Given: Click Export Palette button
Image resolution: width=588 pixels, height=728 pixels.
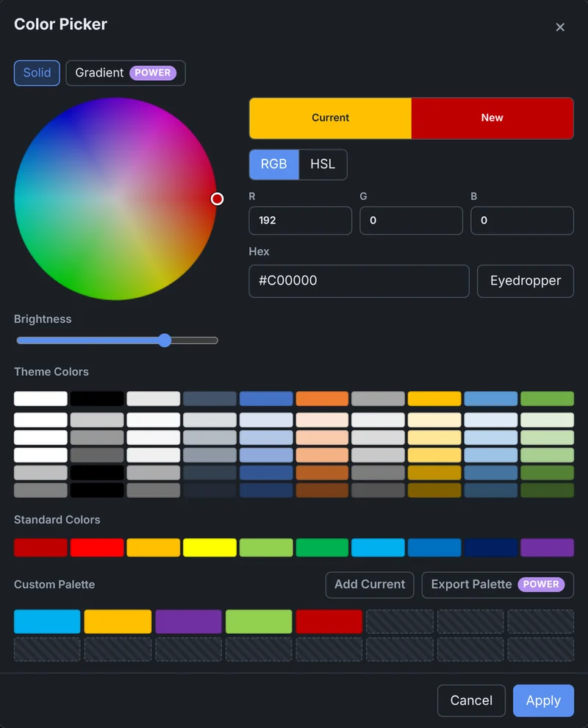Looking at the screenshot, I should click(x=498, y=585).
